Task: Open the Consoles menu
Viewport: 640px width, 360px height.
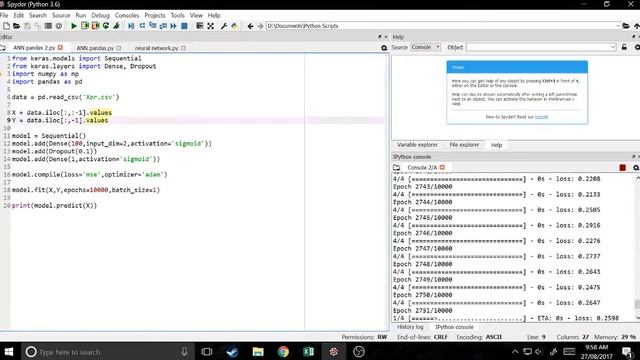Action: (x=127, y=15)
